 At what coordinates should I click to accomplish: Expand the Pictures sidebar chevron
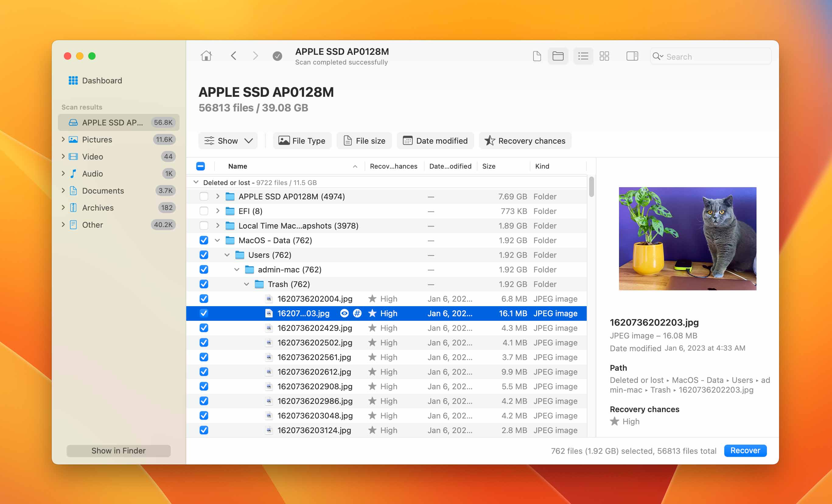tap(63, 139)
